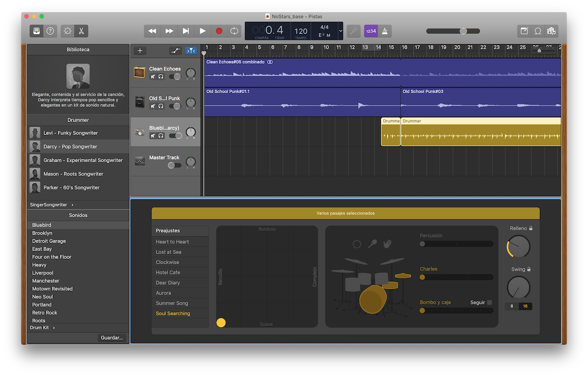588x375 pixels.
Task: Click the master volume slider knob
Action: click(x=463, y=31)
